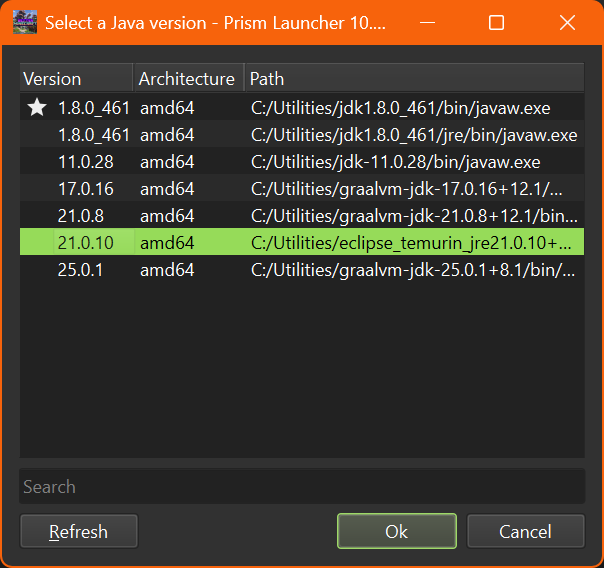Close the Select a Java version dialog
Viewport: 604px width, 568px height.
(x=567, y=23)
